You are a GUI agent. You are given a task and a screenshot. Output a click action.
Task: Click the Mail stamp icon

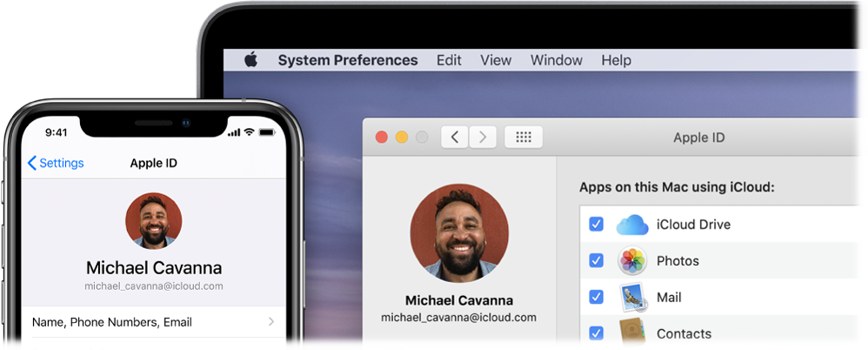coord(632,298)
